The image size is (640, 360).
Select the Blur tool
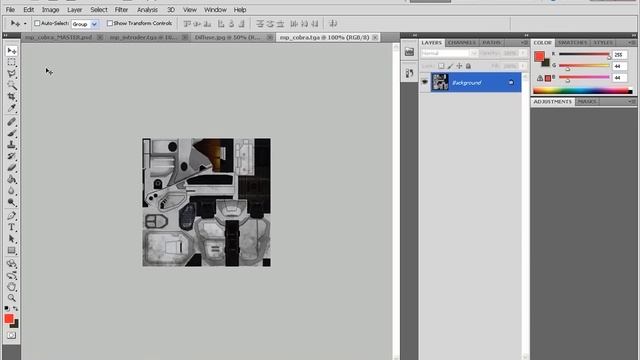point(11,191)
